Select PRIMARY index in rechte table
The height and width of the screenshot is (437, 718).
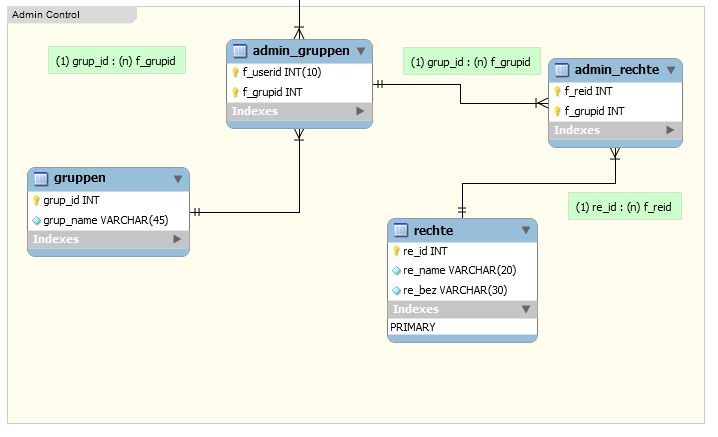point(412,327)
